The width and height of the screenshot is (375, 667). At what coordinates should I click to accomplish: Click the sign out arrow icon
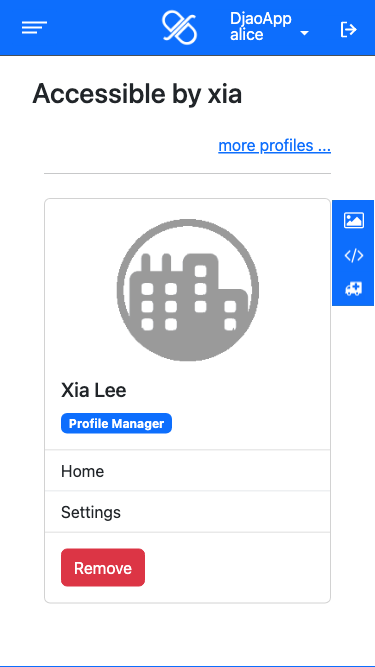[349, 30]
